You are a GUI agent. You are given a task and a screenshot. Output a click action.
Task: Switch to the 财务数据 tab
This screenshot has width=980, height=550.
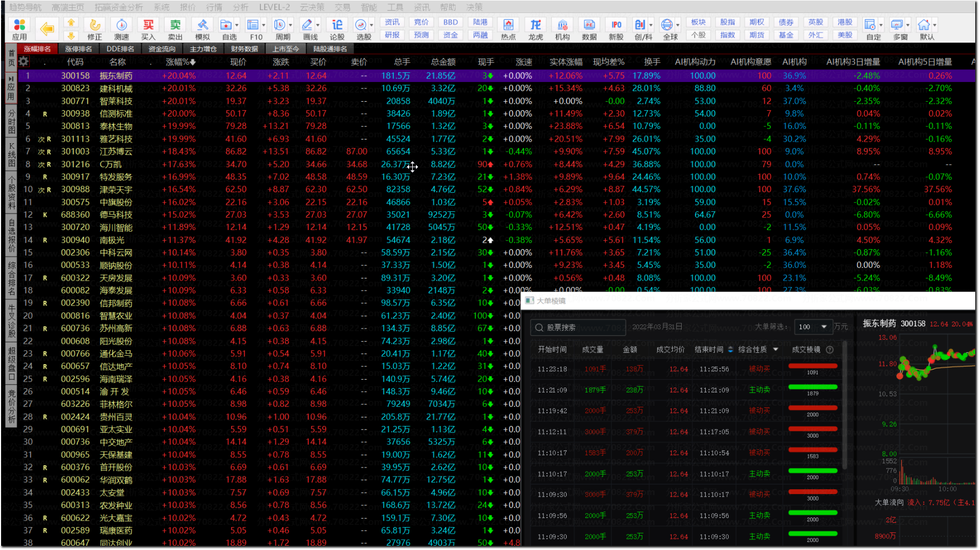click(245, 49)
